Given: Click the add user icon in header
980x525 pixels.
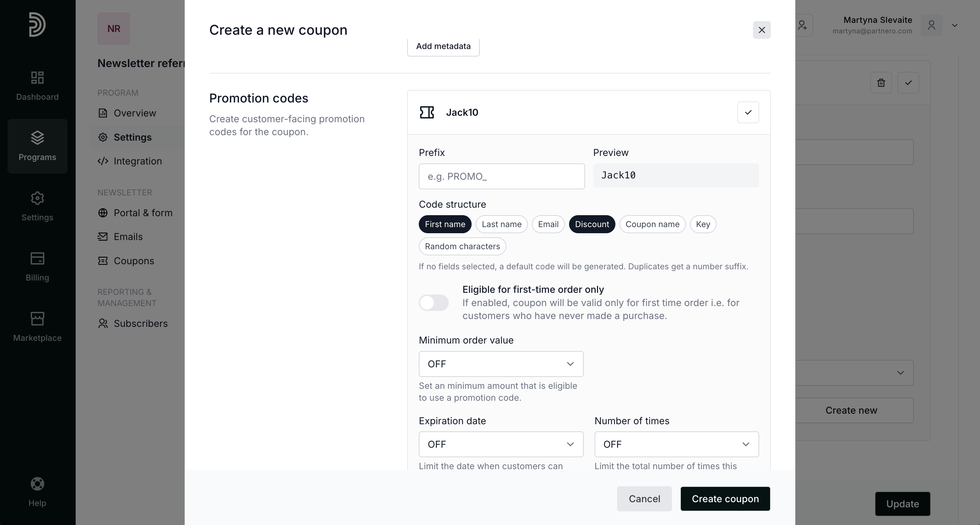Looking at the screenshot, I should (x=802, y=26).
